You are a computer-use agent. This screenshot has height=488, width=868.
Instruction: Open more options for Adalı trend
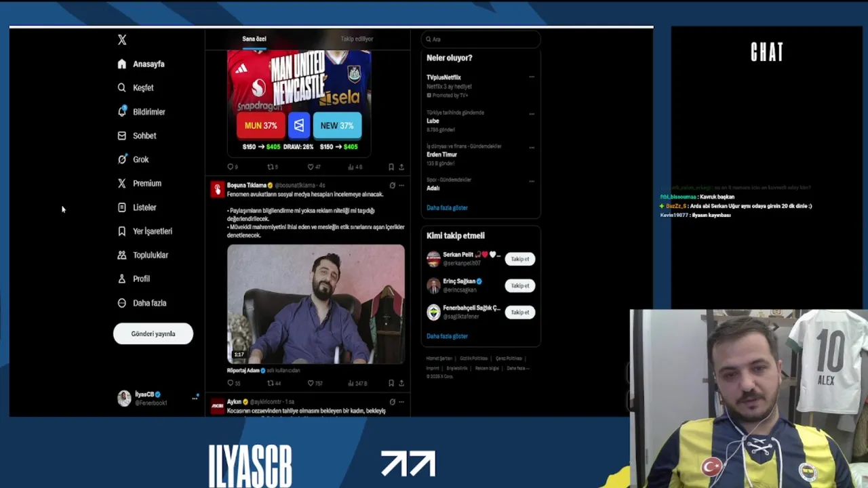point(532,181)
